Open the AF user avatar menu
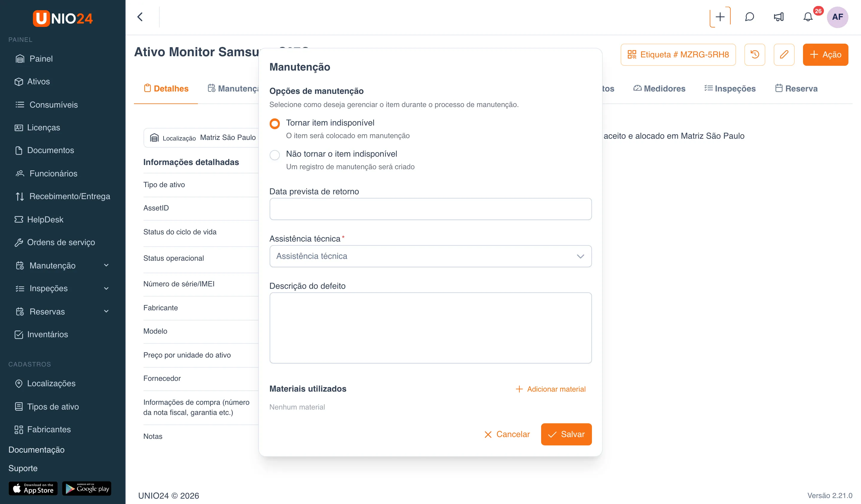This screenshot has height=504, width=861. tap(837, 17)
